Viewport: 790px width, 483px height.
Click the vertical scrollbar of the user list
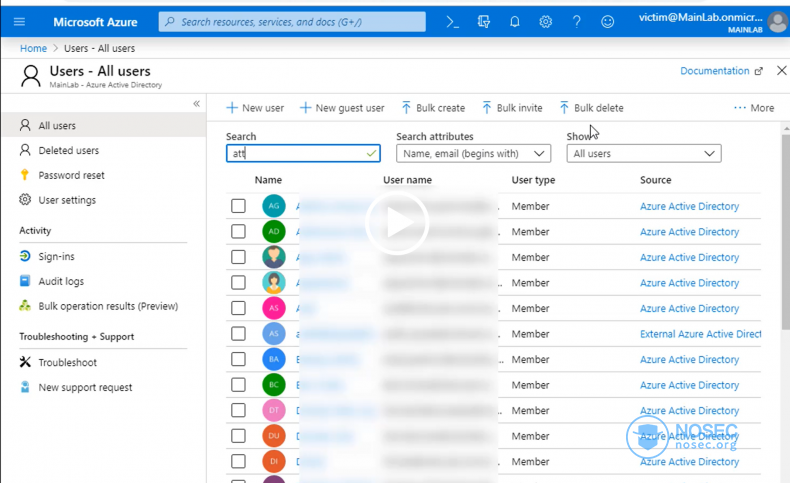coord(786,232)
